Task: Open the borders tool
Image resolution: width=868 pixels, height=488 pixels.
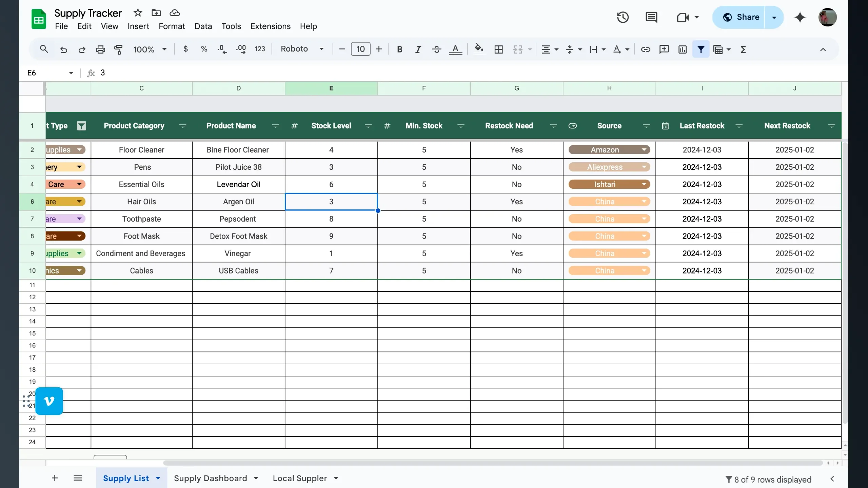Action: tap(498, 49)
